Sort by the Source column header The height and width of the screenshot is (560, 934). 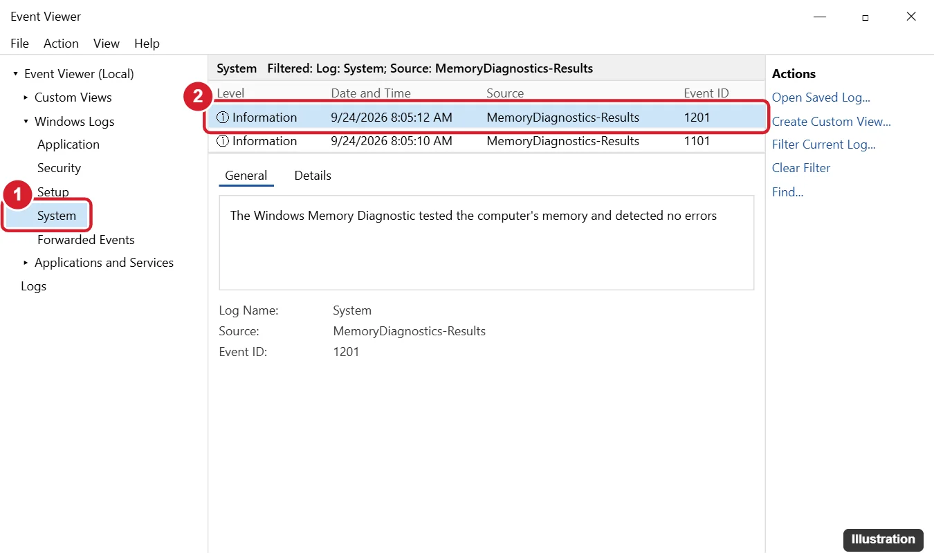[x=505, y=93]
